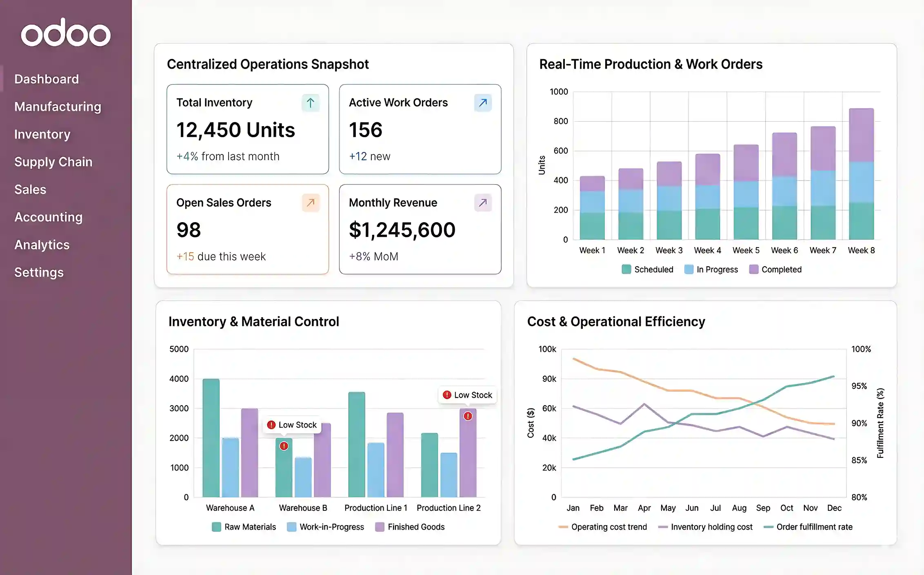Screen dimensions: 924x575
Task: Click the Warehouse A Raw Materials bar
Action: tap(211, 438)
